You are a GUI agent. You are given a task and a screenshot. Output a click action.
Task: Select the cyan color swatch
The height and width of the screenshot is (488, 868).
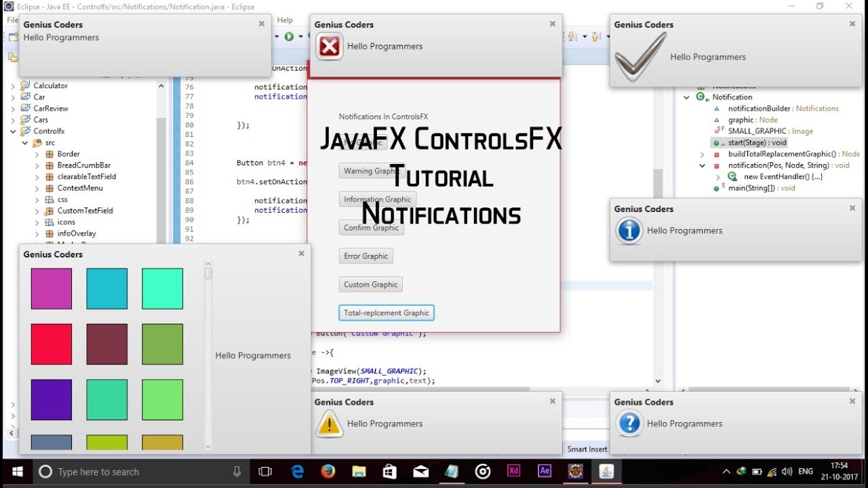point(107,289)
